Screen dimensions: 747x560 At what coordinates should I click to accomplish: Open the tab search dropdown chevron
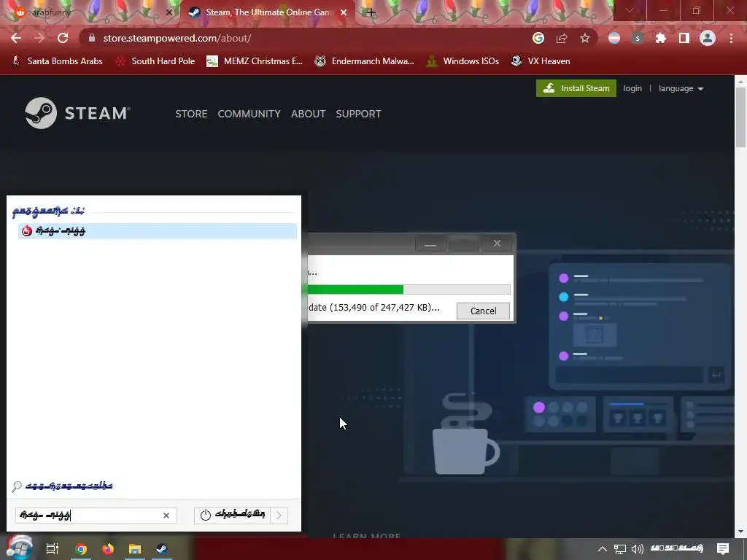630,10
